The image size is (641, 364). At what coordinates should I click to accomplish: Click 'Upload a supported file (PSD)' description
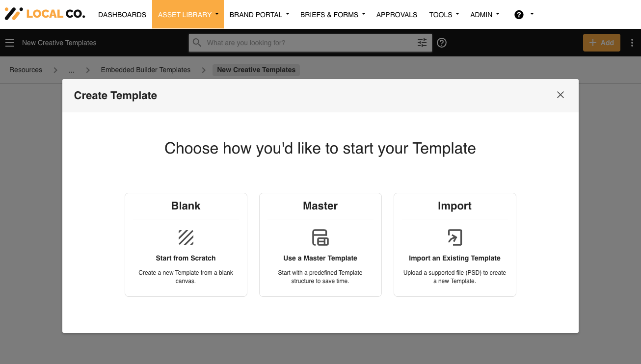tap(455, 277)
